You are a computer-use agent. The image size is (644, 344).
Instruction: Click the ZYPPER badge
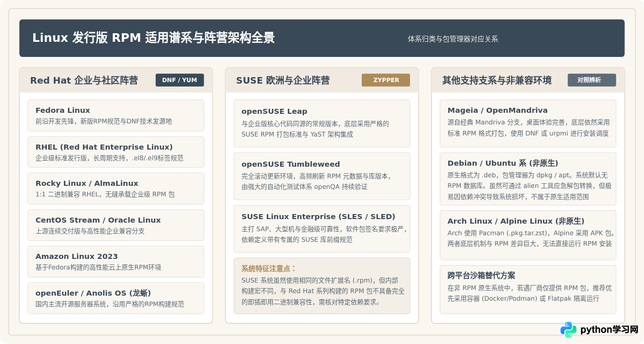[x=386, y=80]
